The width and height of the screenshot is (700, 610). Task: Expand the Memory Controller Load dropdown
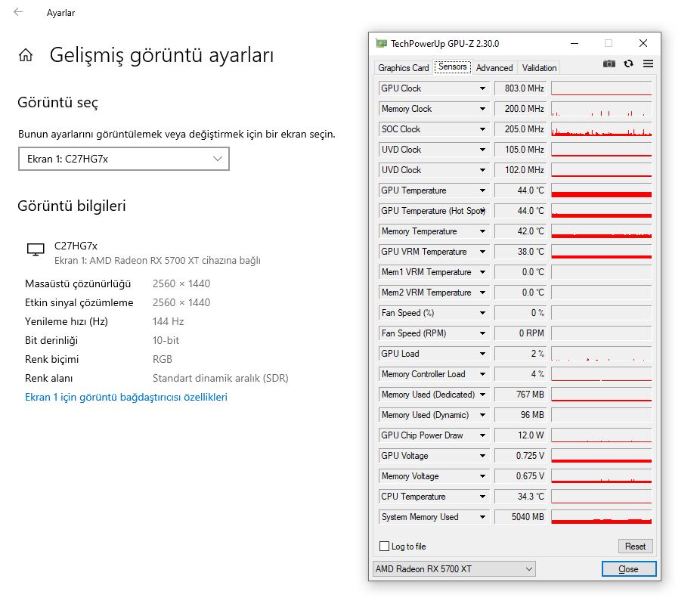click(482, 374)
